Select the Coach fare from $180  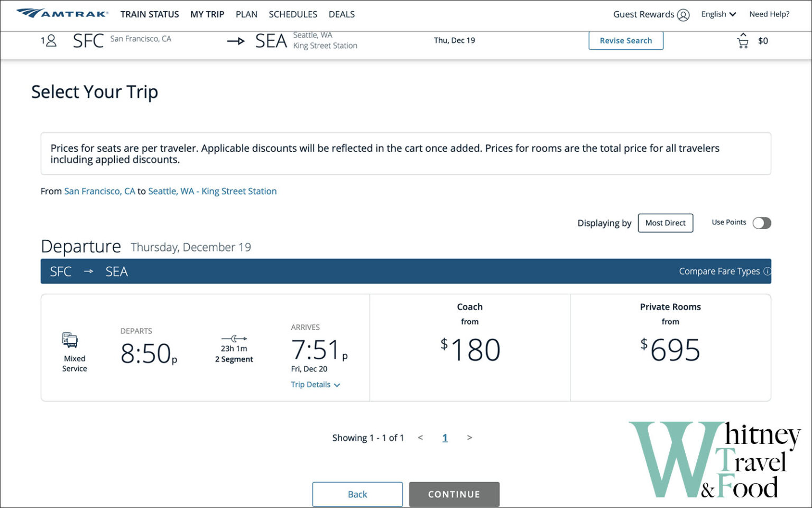point(470,348)
